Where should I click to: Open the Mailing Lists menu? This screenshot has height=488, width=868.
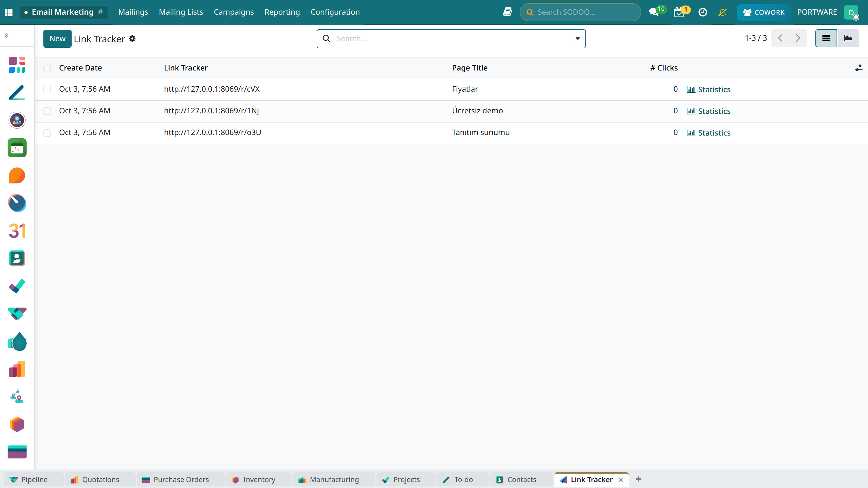[181, 12]
